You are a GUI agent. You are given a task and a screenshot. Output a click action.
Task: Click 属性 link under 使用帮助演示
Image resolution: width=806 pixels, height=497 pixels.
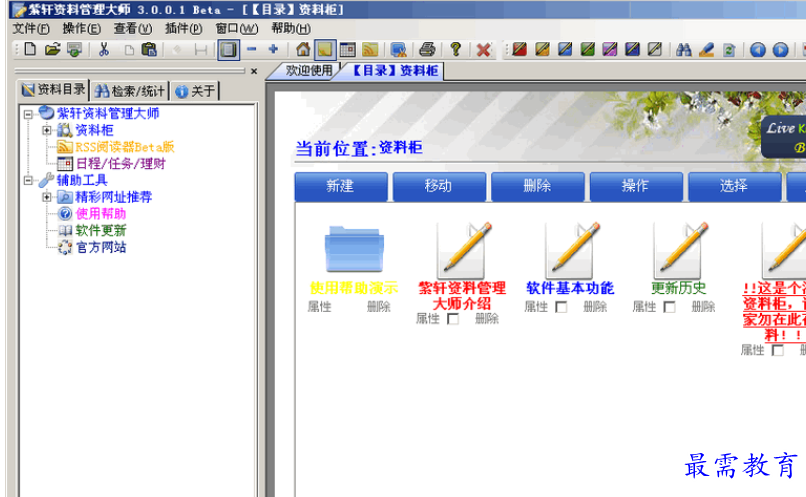pos(319,307)
